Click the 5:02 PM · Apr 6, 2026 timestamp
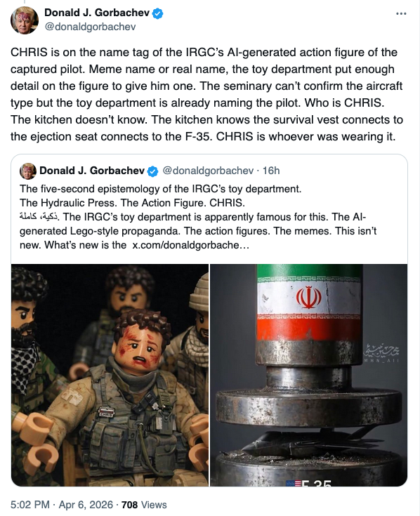Image resolution: width=420 pixels, height=516 pixels. 62,505
